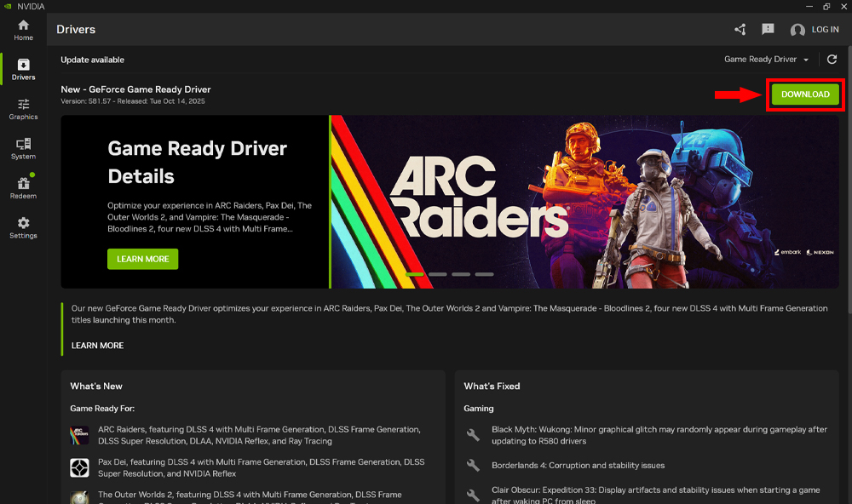This screenshot has width=852, height=504.
Task: Select the Drivers sidebar icon
Action: click(x=23, y=70)
